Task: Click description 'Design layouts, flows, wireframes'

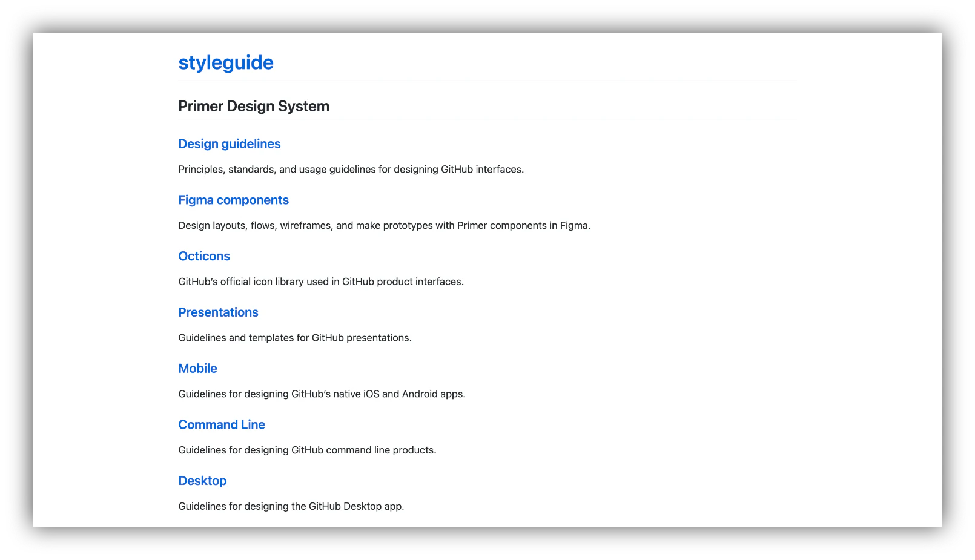Action: click(256, 226)
